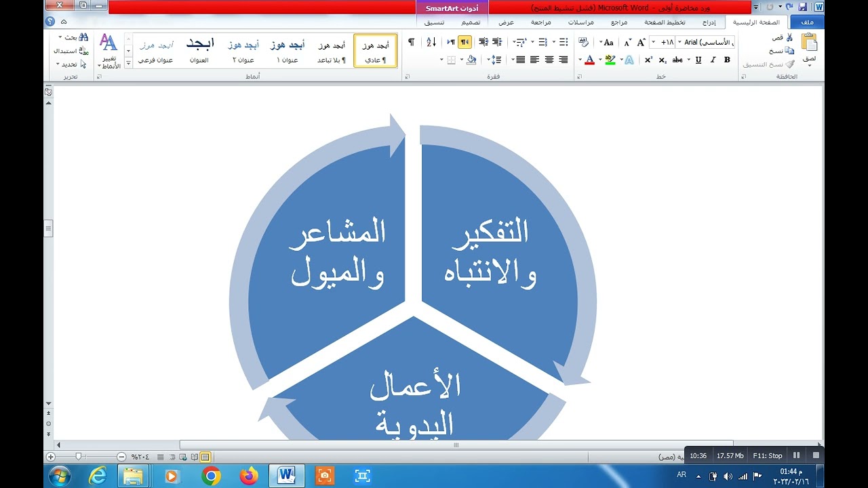Click Grow Font large A icon
Screen dimensions: 868x488
pos(641,42)
